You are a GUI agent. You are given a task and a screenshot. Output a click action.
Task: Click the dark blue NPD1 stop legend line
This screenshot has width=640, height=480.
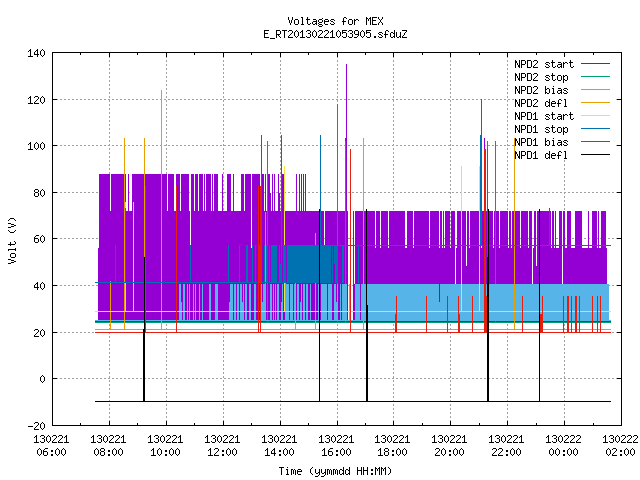point(595,129)
